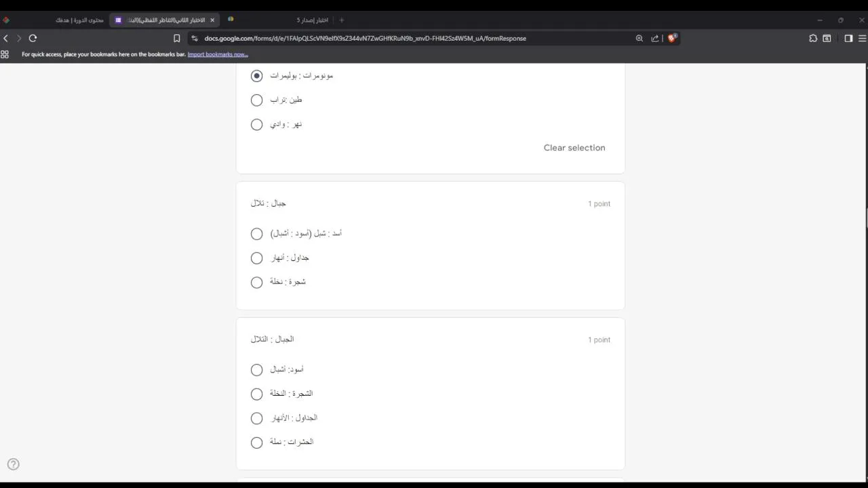Open the extensions puzzle icon
Screen dimensions: 868x488
pos(813,39)
